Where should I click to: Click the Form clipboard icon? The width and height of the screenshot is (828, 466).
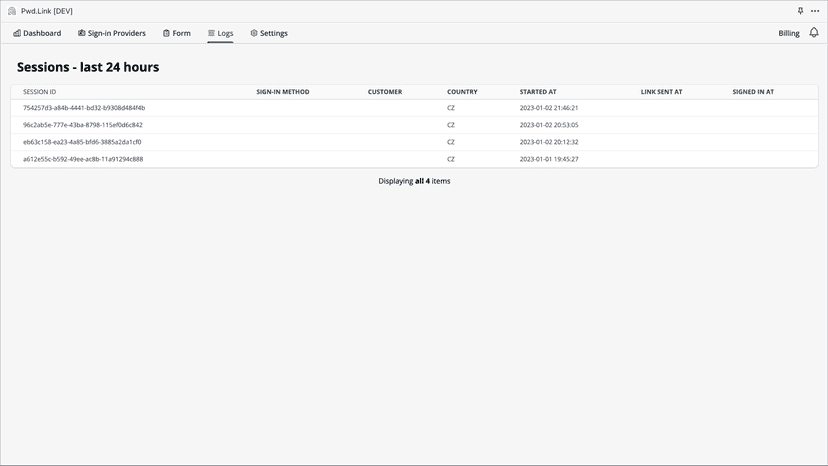pyautogui.click(x=166, y=33)
